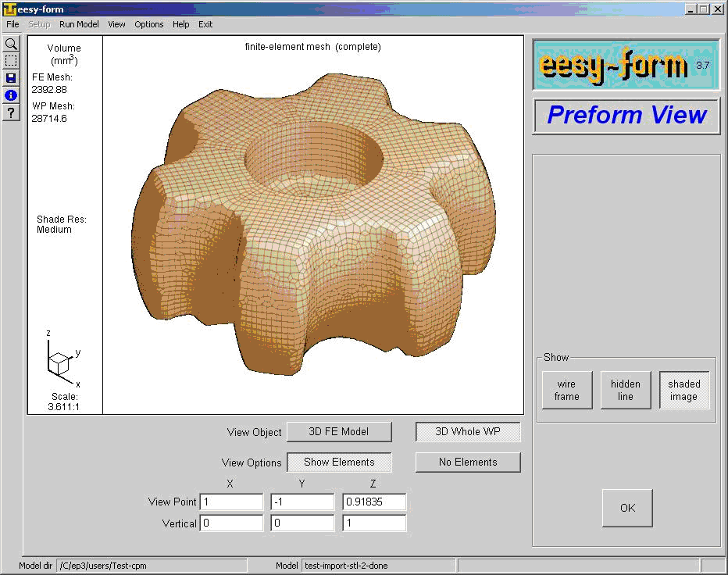This screenshot has height=575, width=728.
Task: Switch display to wire frame
Action: [566, 391]
